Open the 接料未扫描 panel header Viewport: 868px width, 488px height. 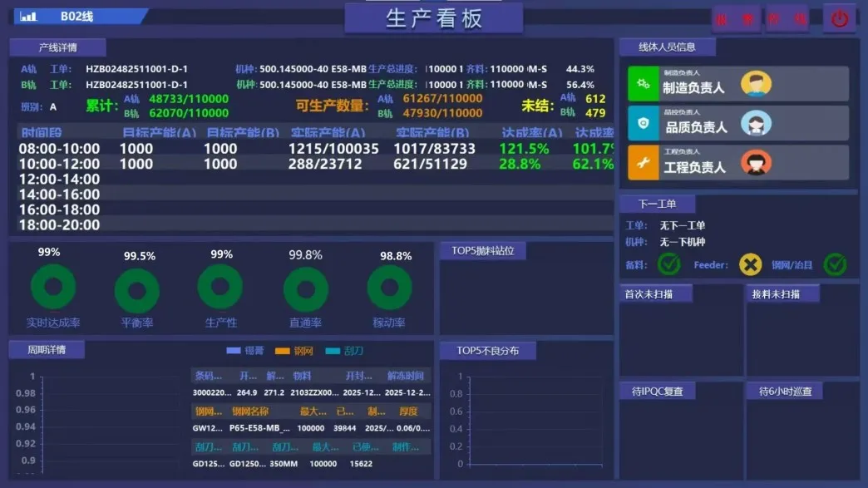(782, 293)
